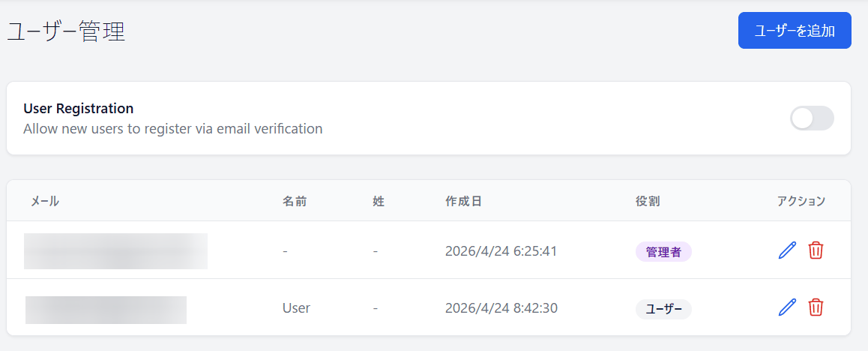Delete the 管理者 user with the trash icon

[x=816, y=250]
